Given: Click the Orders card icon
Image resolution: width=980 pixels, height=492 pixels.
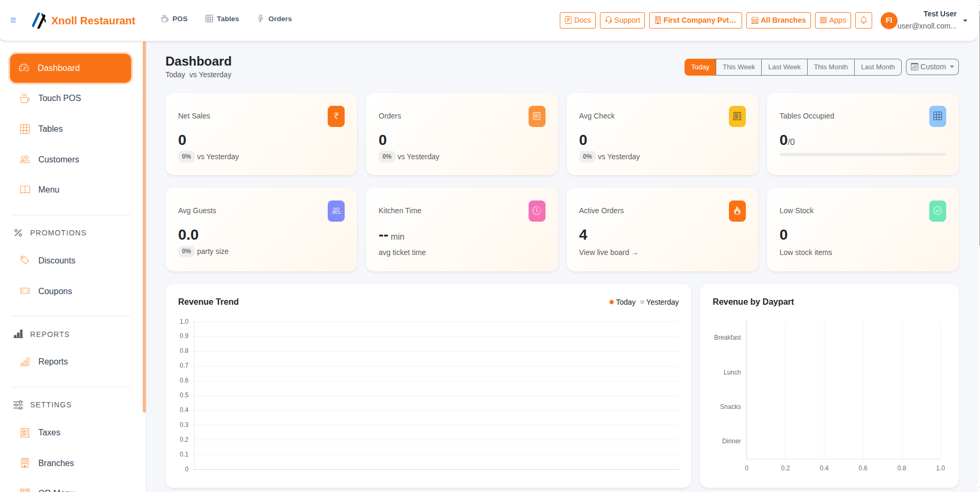Looking at the screenshot, I should coord(537,116).
